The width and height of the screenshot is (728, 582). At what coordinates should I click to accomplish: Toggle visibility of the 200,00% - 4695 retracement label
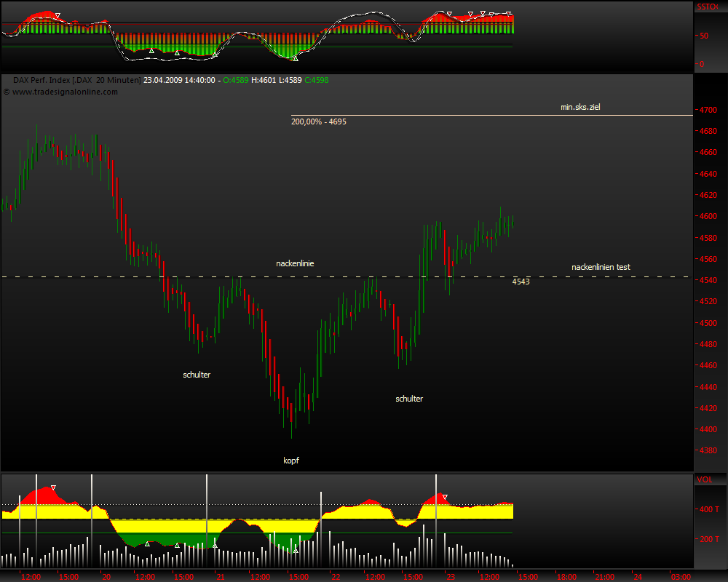pyautogui.click(x=318, y=121)
